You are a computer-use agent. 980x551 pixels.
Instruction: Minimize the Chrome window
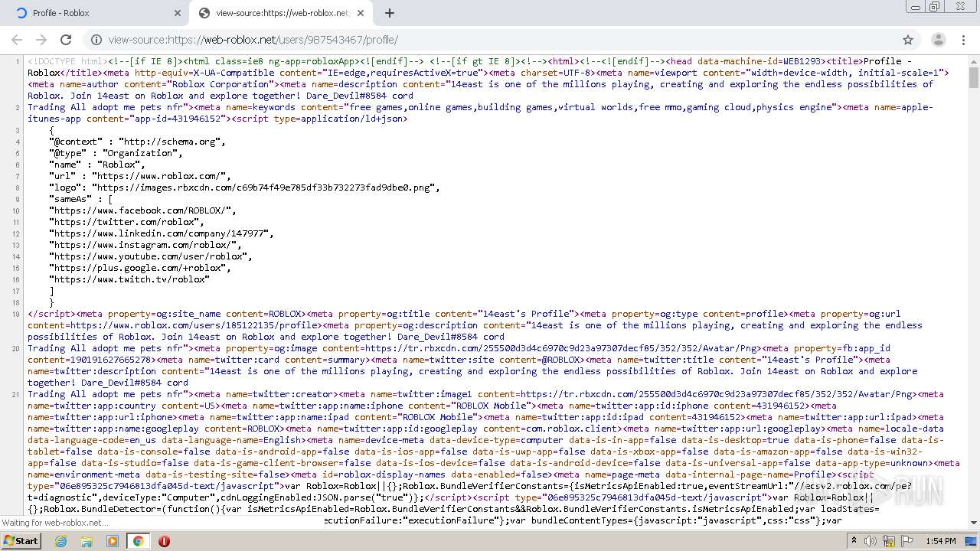[916, 6]
